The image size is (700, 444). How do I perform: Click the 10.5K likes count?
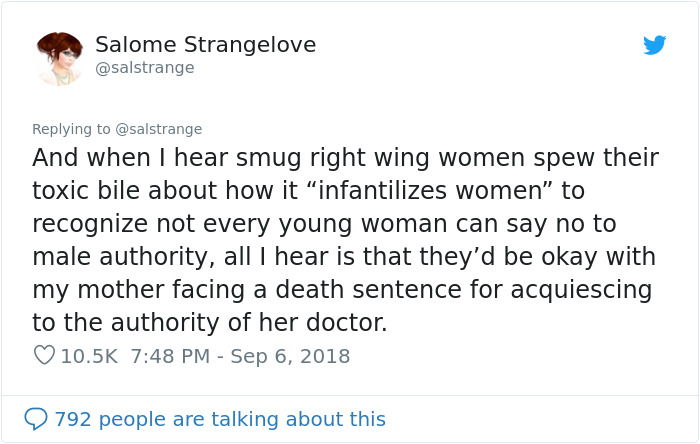pos(89,356)
